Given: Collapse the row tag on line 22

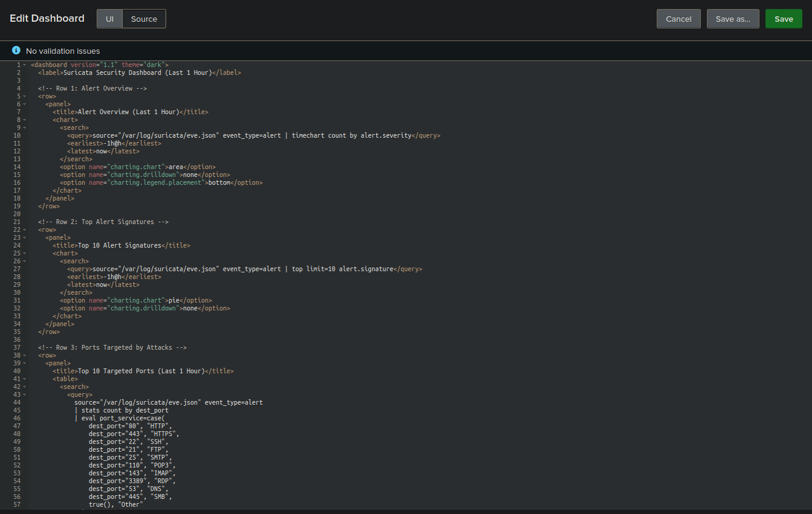Looking at the screenshot, I should 24,230.
